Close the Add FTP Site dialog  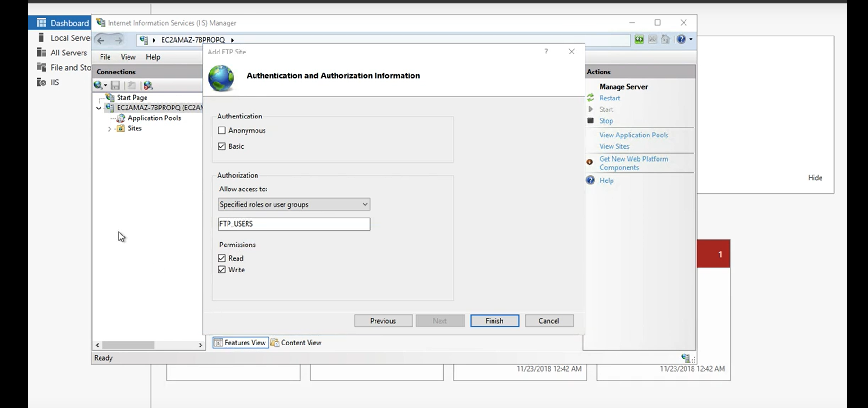[572, 52]
